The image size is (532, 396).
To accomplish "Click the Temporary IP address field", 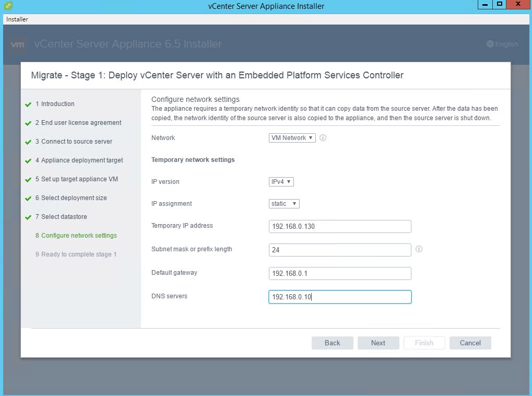I will click(x=340, y=227).
